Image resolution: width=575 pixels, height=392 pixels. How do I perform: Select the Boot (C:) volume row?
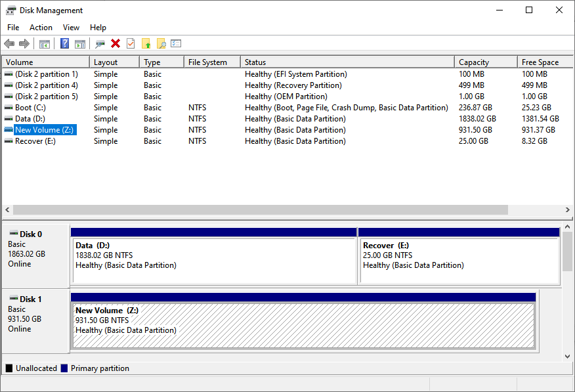pos(30,108)
